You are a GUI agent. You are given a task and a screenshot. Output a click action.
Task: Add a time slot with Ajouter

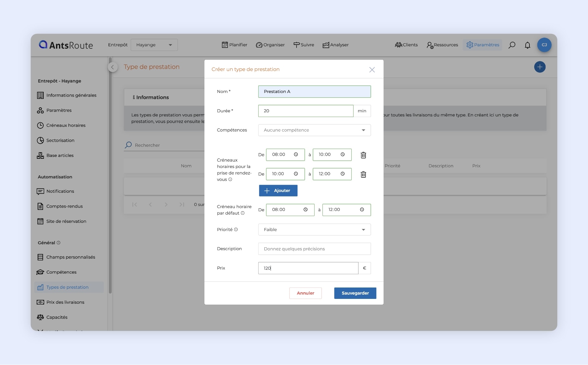click(x=278, y=191)
